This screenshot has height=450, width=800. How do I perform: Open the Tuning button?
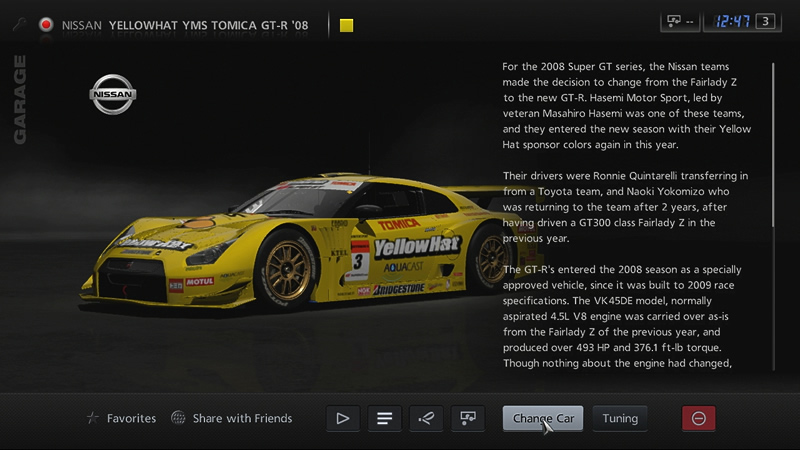tap(620, 418)
